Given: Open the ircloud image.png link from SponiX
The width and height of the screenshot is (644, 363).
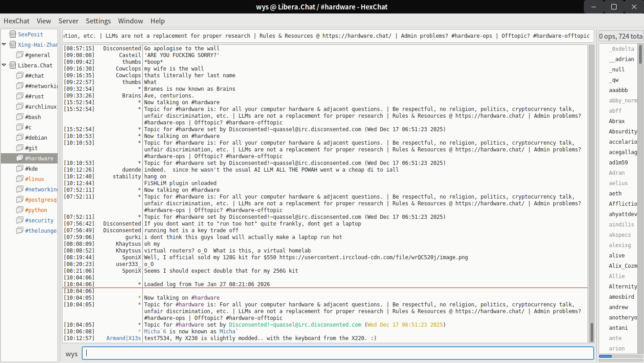Looking at the screenshot, I should click(x=373, y=257).
